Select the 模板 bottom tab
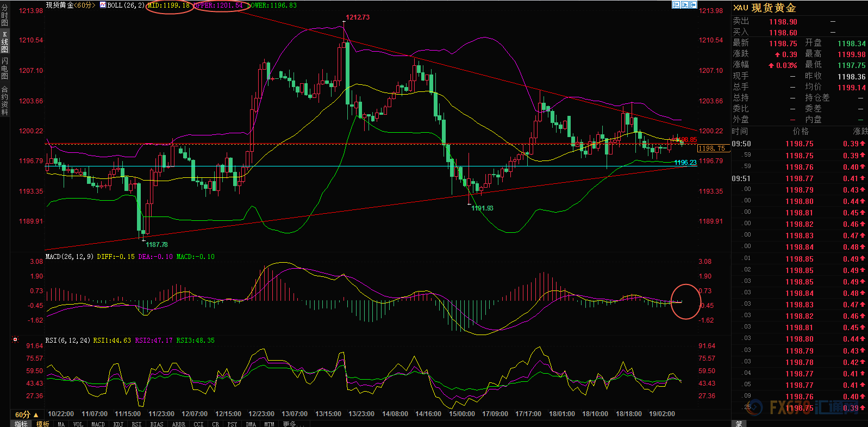This screenshot has height=427, width=868. pyautogui.click(x=43, y=424)
